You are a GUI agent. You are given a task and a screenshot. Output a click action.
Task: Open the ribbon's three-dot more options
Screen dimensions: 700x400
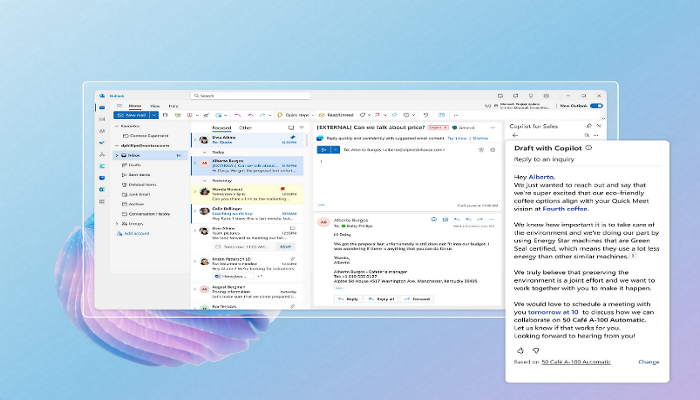pyautogui.click(x=455, y=115)
